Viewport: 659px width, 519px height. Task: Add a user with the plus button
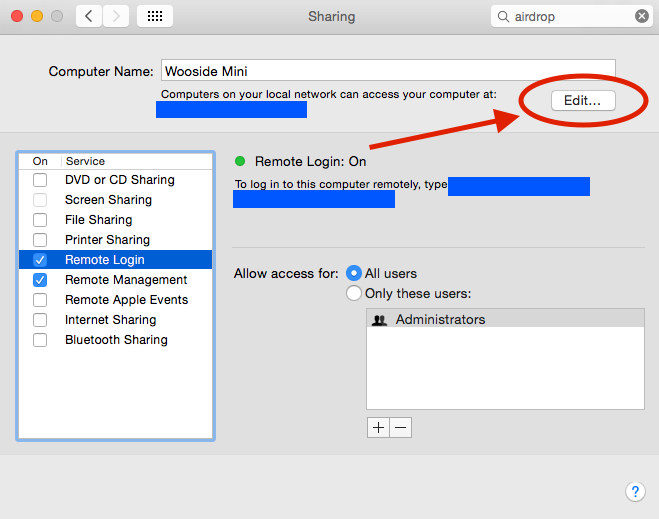(x=378, y=427)
